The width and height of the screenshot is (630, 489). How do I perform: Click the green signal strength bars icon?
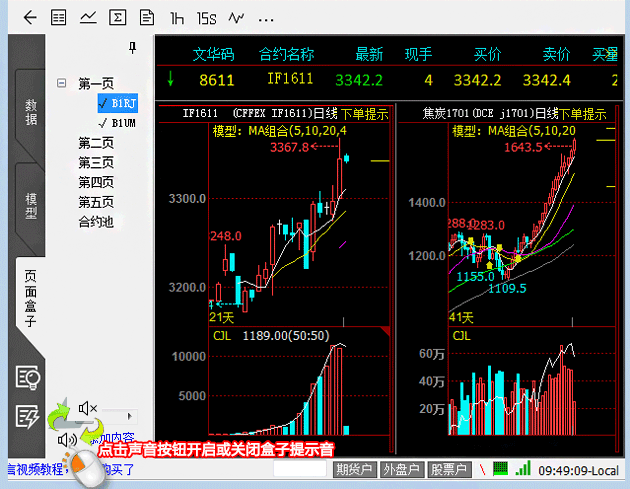pos(525,468)
